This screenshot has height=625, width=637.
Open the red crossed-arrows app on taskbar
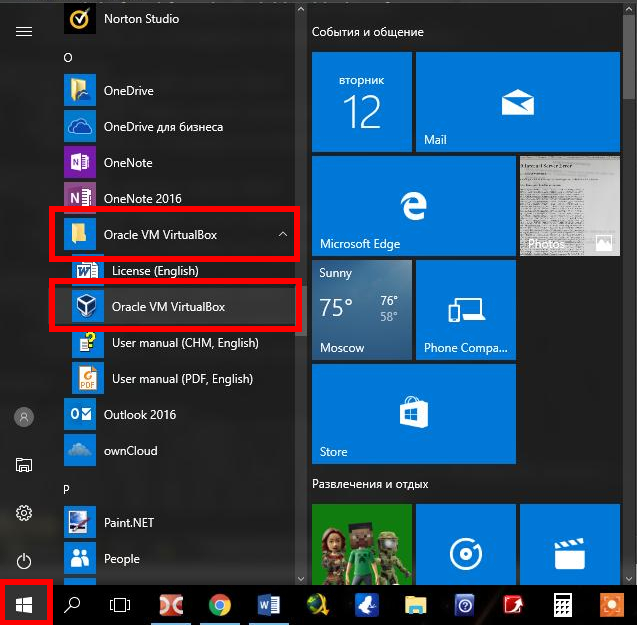pyautogui.click(x=171, y=605)
